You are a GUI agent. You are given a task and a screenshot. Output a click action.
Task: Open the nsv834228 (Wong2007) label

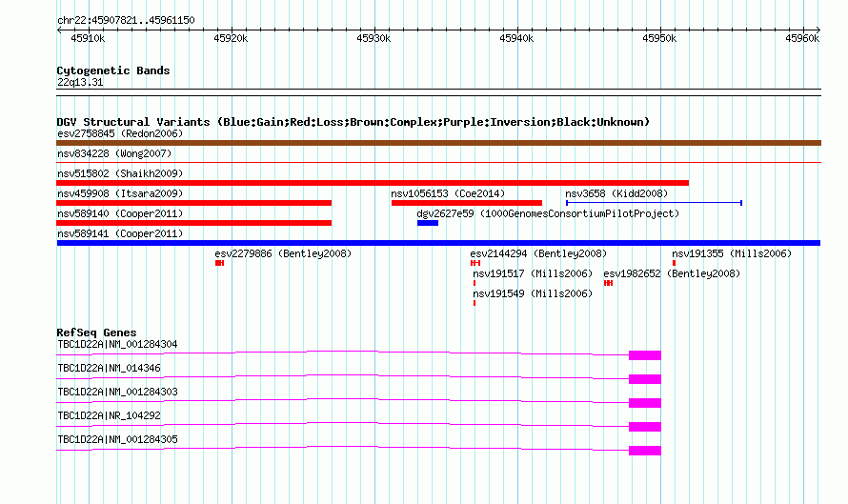coord(114,153)
